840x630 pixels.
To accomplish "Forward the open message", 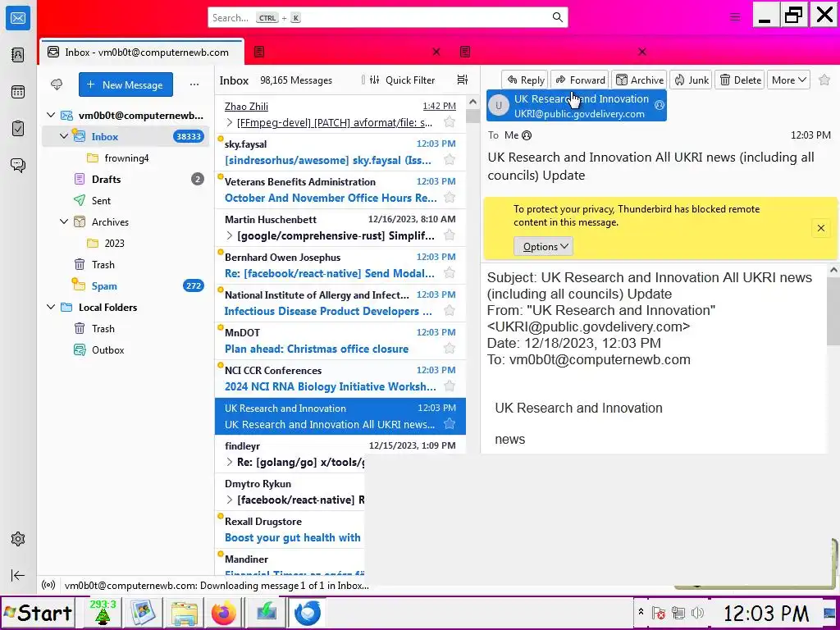I will [x=580, y=80].
